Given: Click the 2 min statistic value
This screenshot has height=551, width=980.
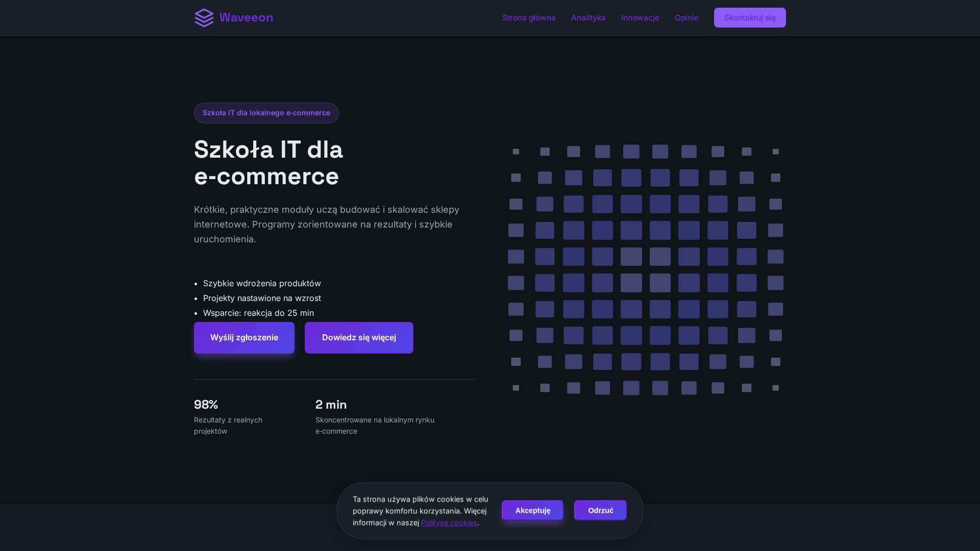Looking at the screenshot, I should tap(331, 405).
